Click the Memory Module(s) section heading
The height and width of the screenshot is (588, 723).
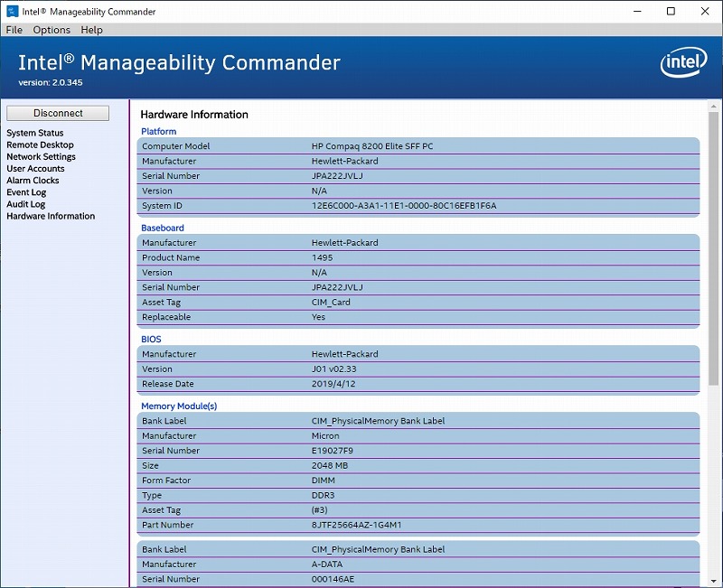click(x=179, y=406)
